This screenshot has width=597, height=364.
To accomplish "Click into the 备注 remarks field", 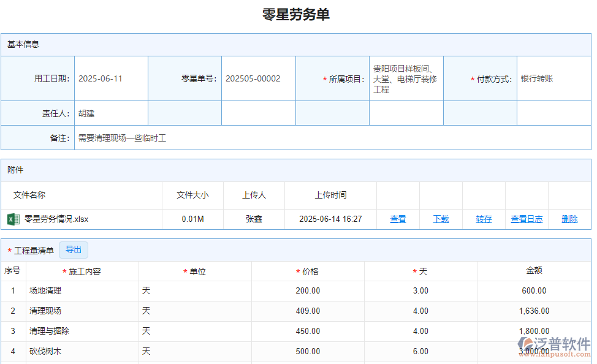I will click(331, 138).
